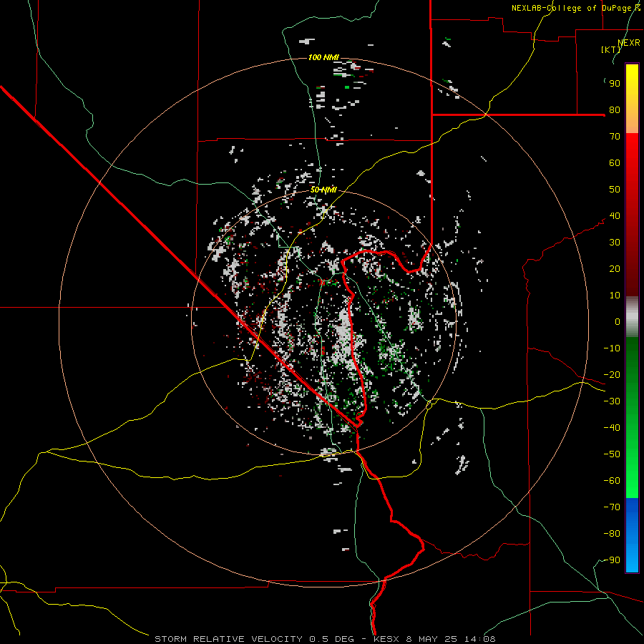Viewport: 644px width, 644px height.
Task: Click the -50 value on the velocity scale
Action: coord(612,454)
